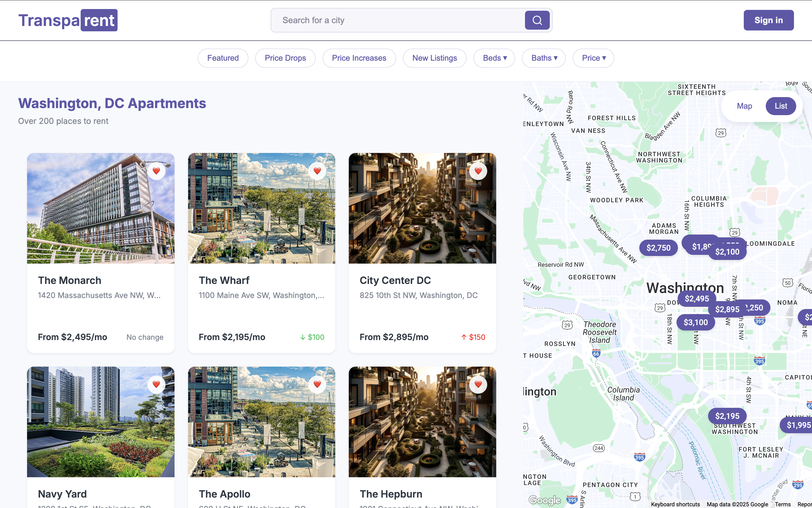Open the Price dropdown
Image resolution: width=812 pixels, height=508 pixels.
click(593, 58)
